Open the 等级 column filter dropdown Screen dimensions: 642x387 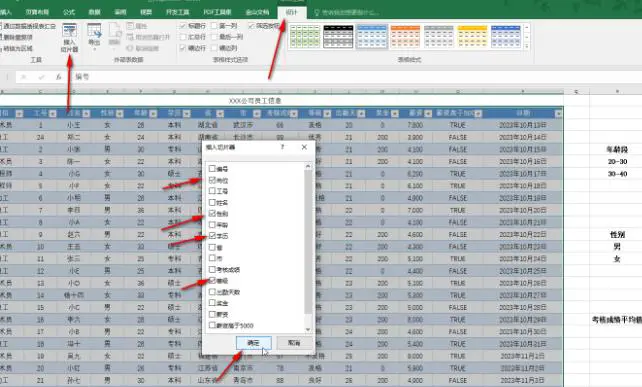pos(327,113)
